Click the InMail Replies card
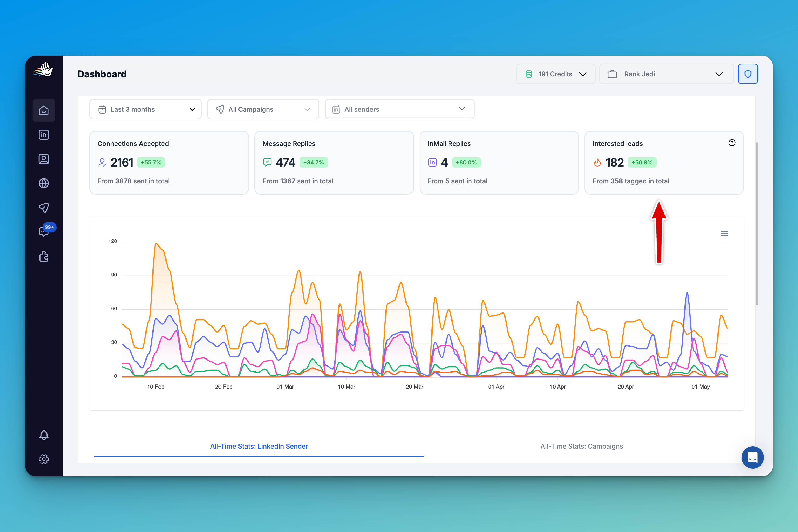Screen dimensions: 798x532 pos(499,163)
